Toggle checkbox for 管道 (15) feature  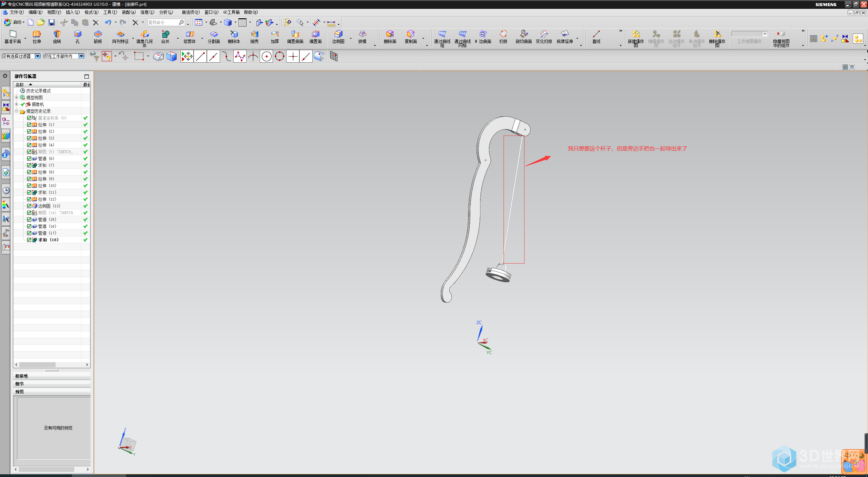tap(29, 220)
